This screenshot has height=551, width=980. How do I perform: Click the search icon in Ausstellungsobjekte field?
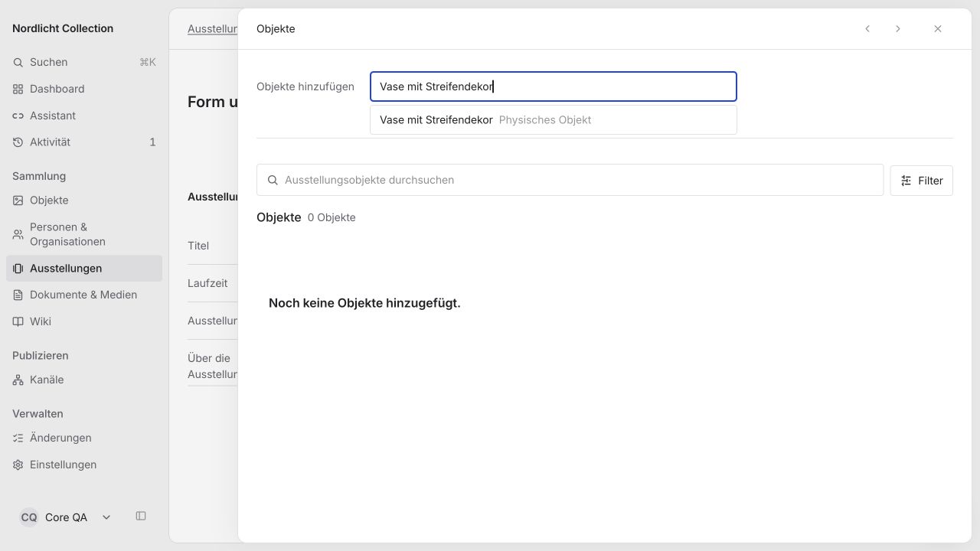point(273,181)
